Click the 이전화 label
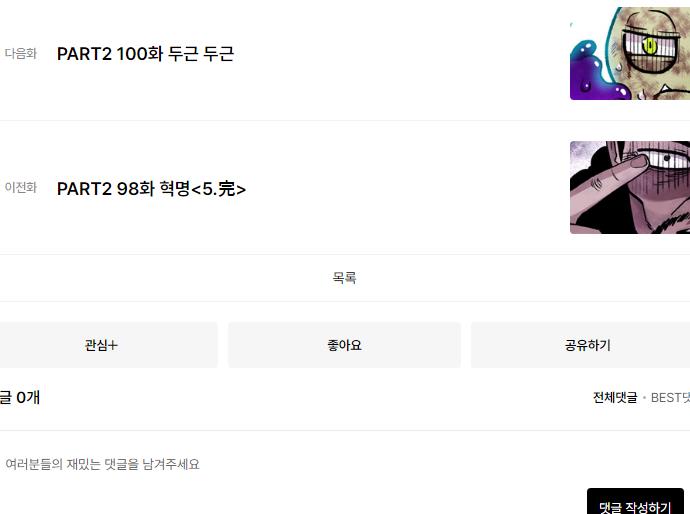Viewport: 690px width, 514px height. point(21,187)
